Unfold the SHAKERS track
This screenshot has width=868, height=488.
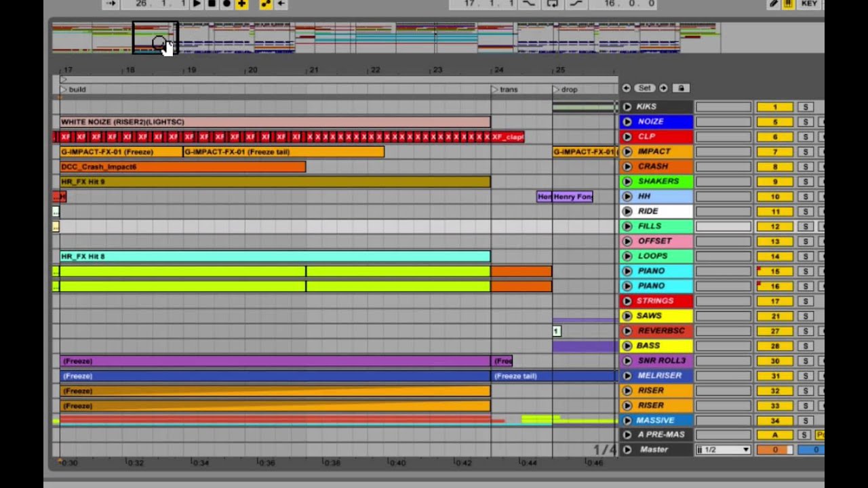(x=627, y=181)
